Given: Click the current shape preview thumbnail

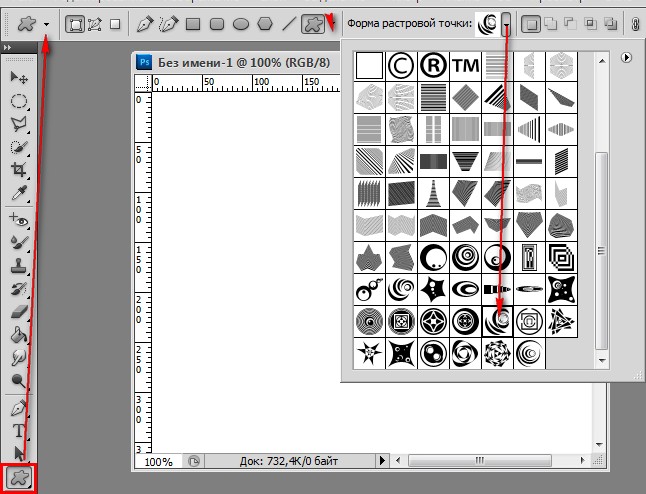Looking at the screenshot, I should click(487, 24).
